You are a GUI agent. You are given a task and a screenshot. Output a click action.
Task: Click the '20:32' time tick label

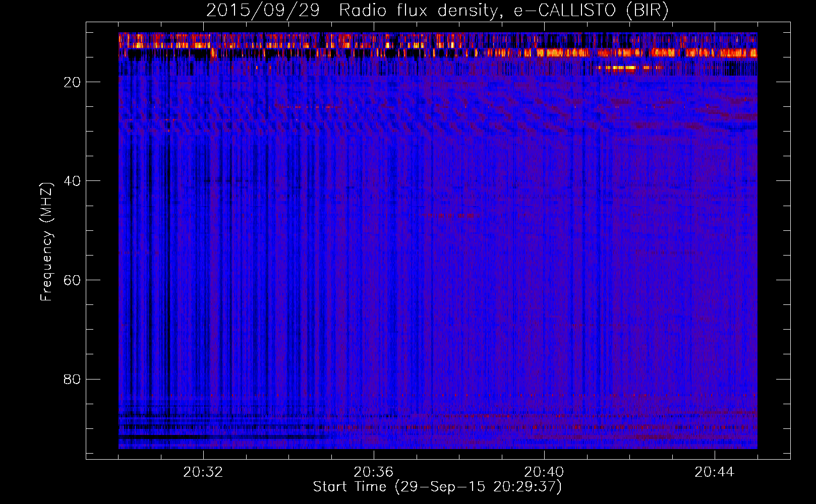click(203, 472)
